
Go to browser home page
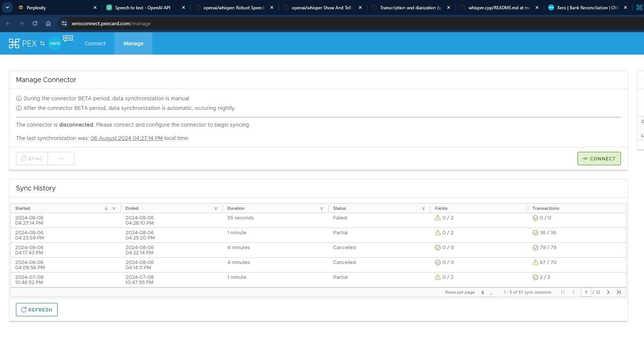(x=48, y=23)
